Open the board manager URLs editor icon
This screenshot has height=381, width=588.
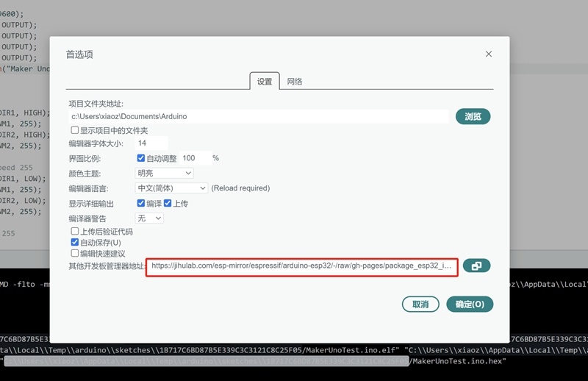pos(476,266)
